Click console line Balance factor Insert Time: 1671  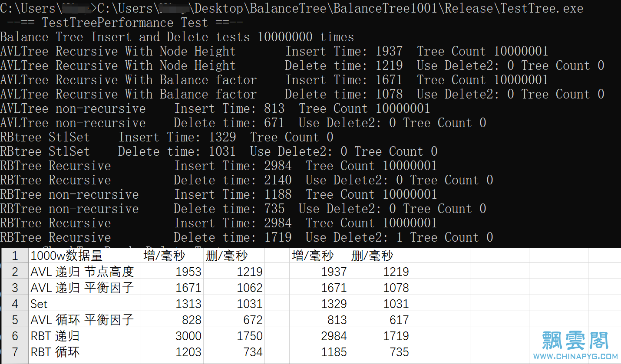274,80
